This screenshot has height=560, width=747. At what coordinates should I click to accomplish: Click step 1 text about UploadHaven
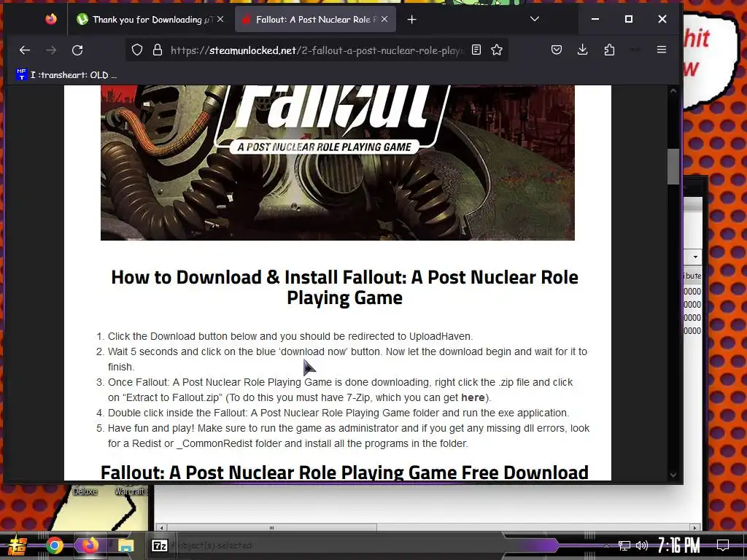290,336
